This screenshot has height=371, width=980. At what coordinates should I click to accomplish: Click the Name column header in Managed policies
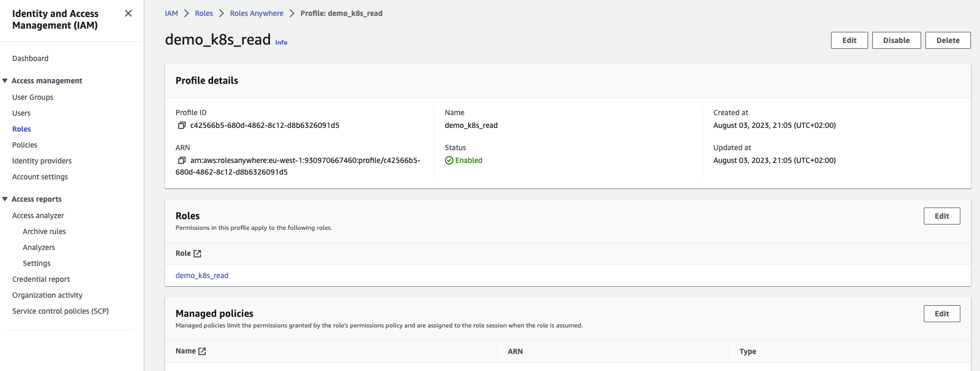tap(186, 351)
